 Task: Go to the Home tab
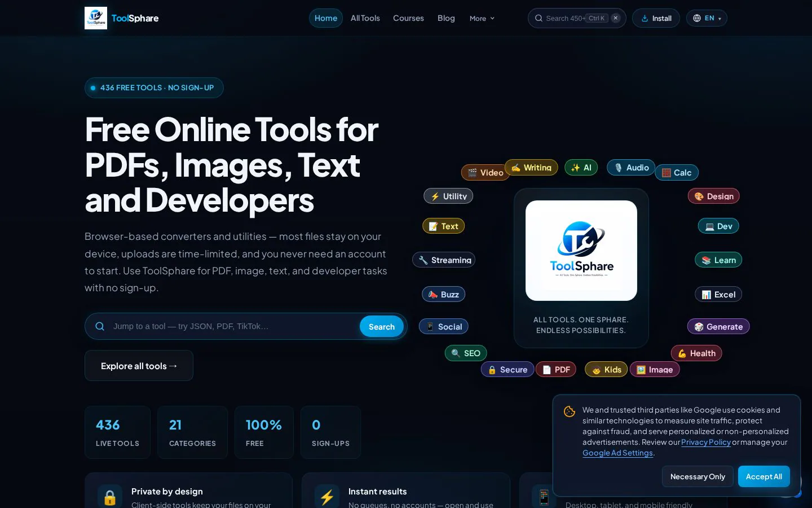[x=326, y=18]
